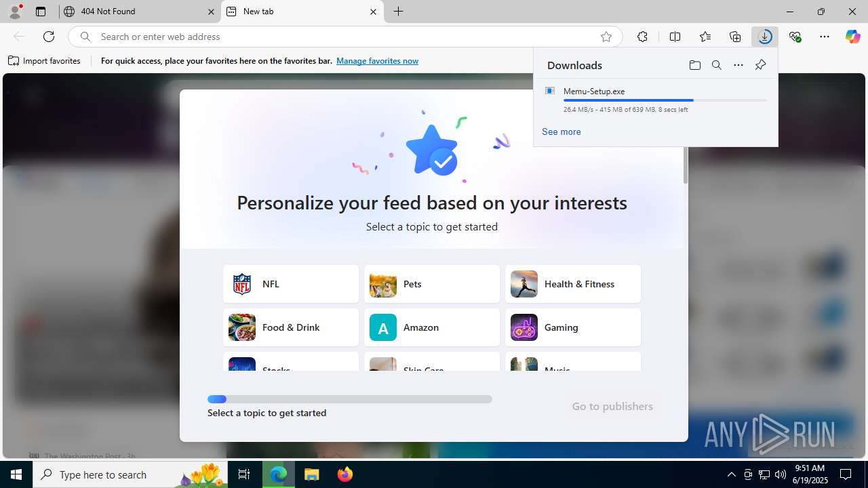This screenshot has height=488, width=868.
Task: Focus the Search or enter web address field
Action: (x=344, y=37)
